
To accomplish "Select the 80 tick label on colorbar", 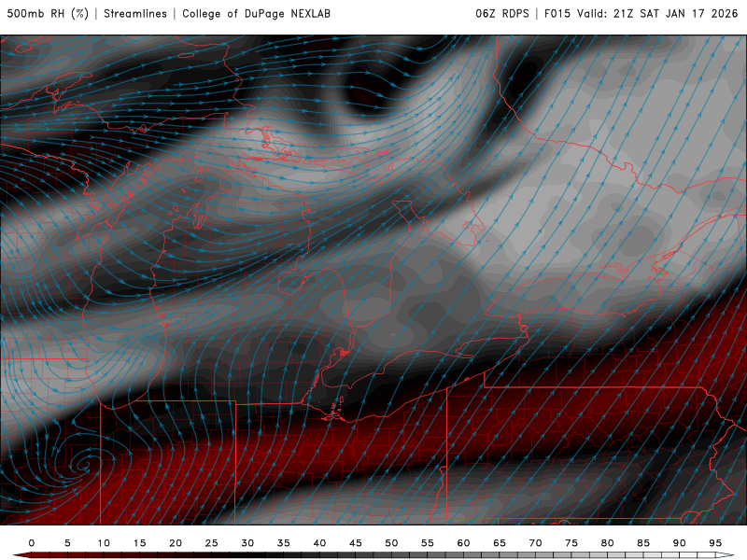I will point(607,543).
